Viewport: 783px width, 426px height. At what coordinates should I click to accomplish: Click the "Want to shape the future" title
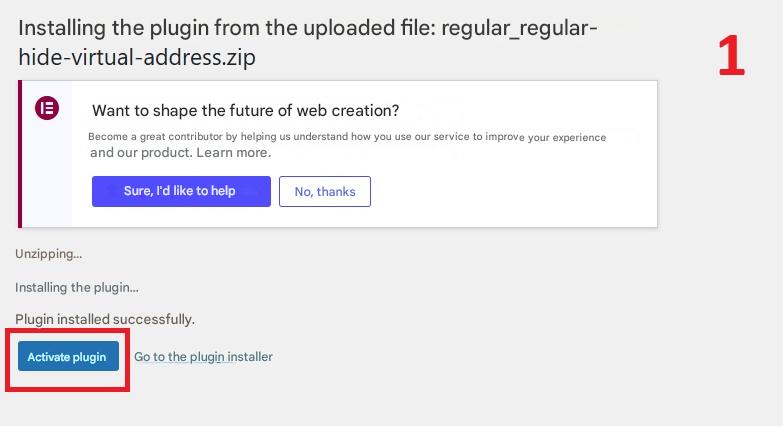[245, 110]
